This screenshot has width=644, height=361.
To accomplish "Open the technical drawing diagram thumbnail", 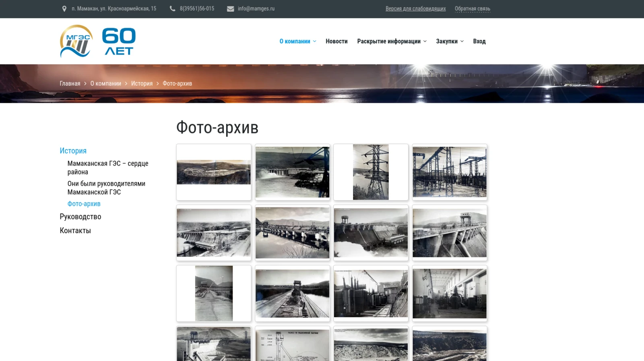I will (292, 344).
